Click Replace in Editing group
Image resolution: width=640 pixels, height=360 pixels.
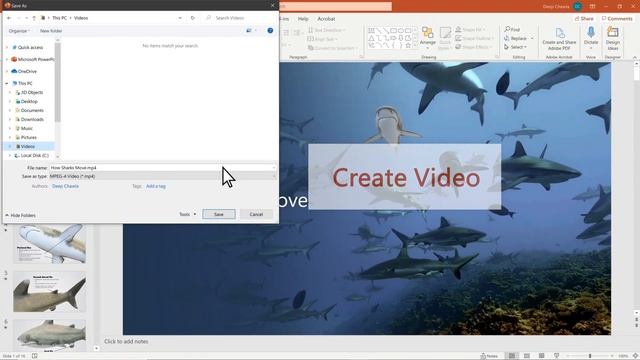pos(518,38)
